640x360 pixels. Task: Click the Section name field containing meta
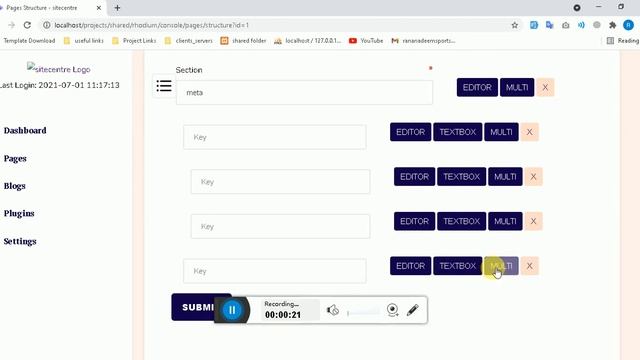coord(304,93)
